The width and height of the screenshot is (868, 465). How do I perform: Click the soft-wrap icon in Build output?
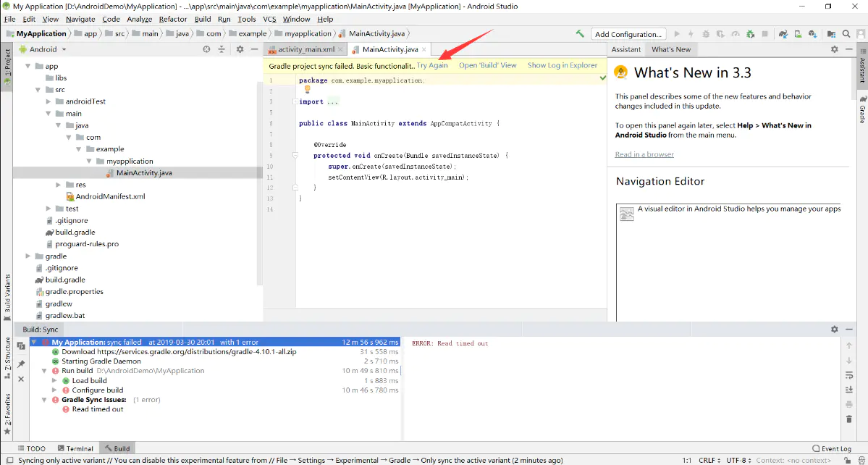(848, 375)
